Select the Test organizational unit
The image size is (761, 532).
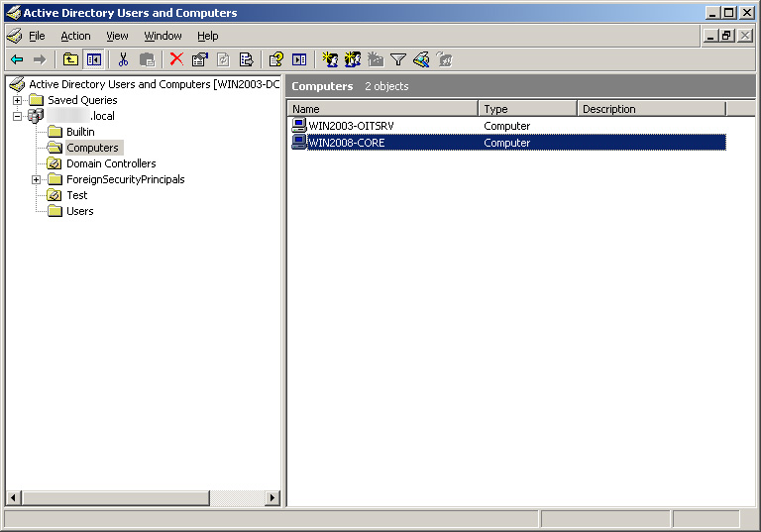pos(77,195)
